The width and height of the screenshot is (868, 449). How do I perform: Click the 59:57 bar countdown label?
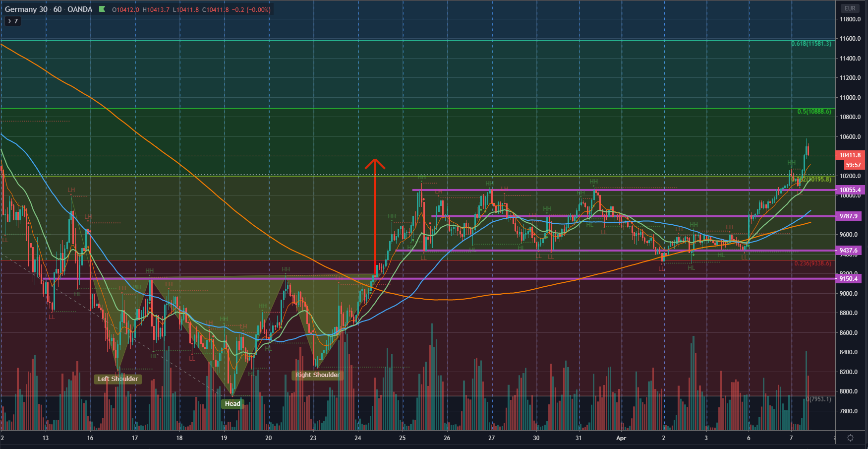click(853, 165)
